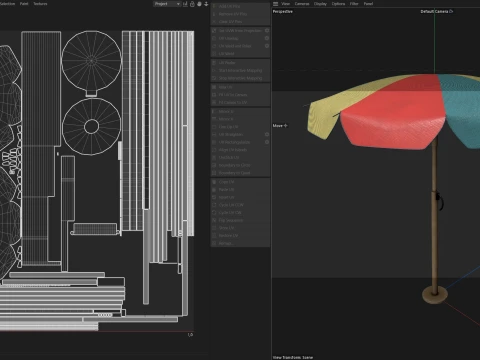Click Cycle UV CCW
This screenshot has width=480, height=360.
pyautogui.click(x=240, y=205)
